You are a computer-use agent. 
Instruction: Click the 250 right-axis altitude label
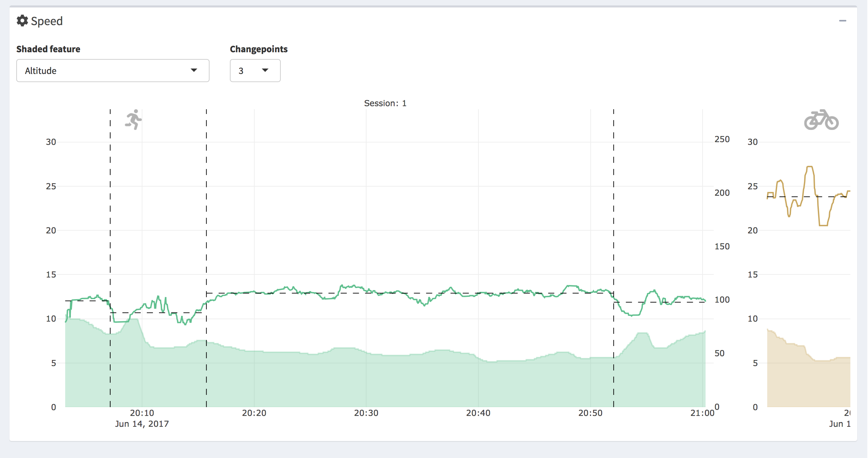coord(722,139)
